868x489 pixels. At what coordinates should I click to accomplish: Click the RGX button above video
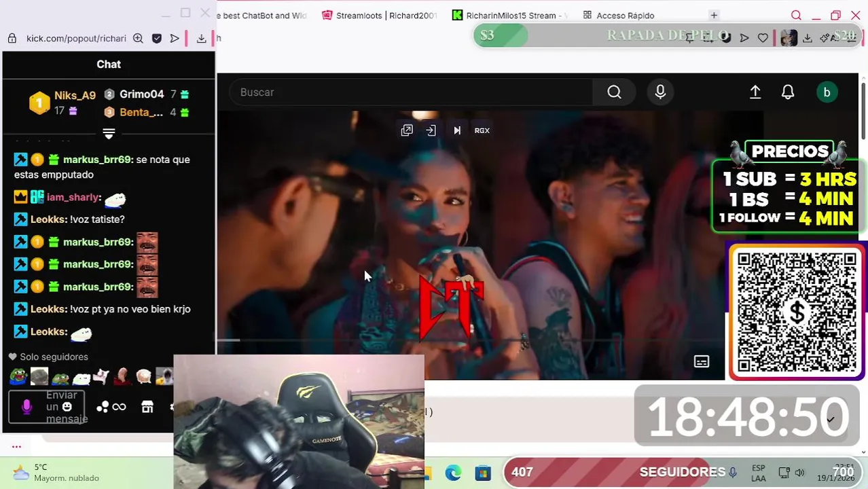tap(482, 130)
